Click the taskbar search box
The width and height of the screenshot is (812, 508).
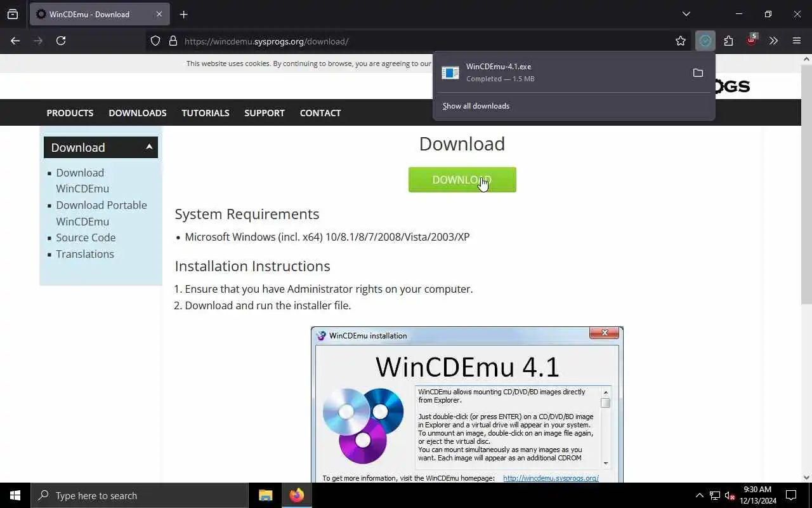coord(140,495)
